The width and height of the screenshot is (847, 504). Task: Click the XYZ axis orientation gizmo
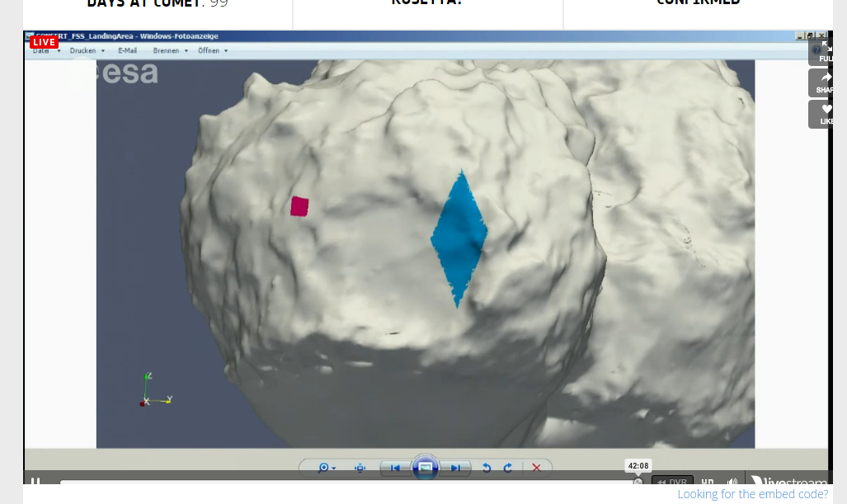pyautogui.click(x=156, y=390)
